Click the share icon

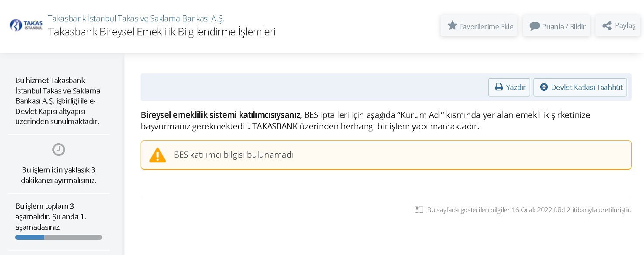606,26
